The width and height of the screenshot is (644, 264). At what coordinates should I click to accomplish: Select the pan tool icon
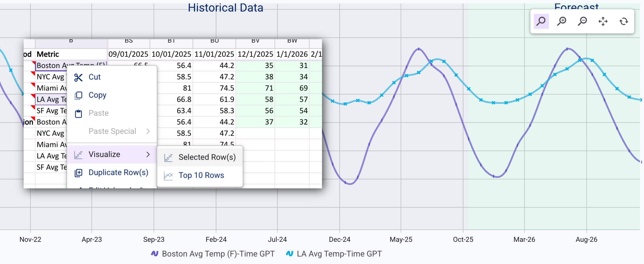[x=603, y=21]
